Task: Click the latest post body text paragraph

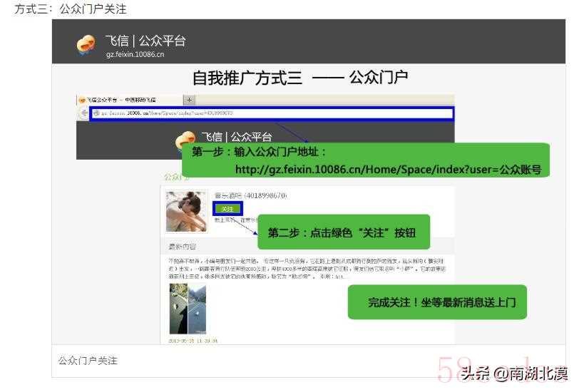Action: (x=307, y=269)
